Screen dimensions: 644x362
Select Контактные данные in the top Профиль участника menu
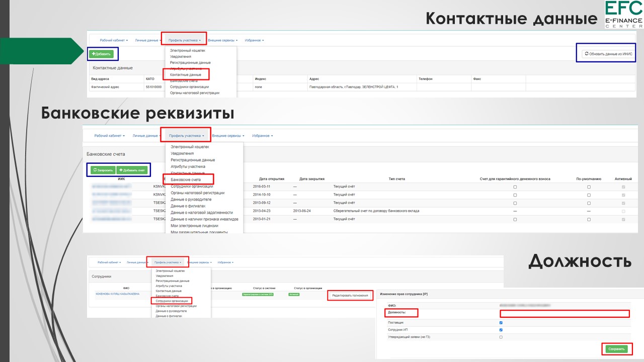(x=186, y=74)
